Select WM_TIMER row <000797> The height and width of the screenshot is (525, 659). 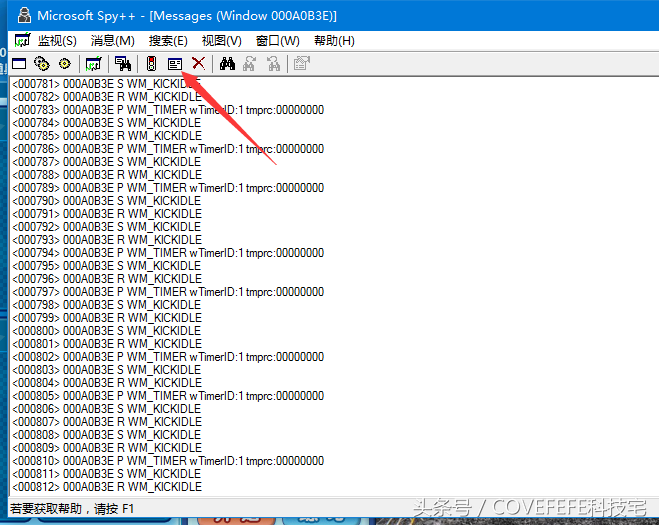(x=168, y=292)
